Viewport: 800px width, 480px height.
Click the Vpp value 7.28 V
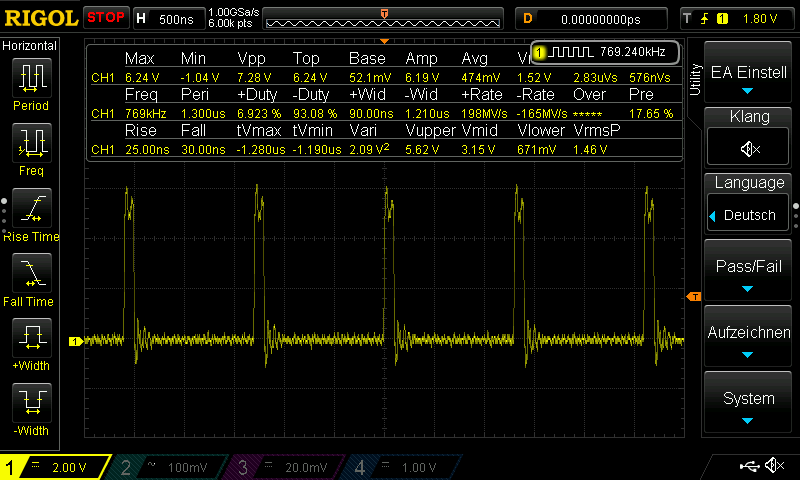(x=254, y=78)
